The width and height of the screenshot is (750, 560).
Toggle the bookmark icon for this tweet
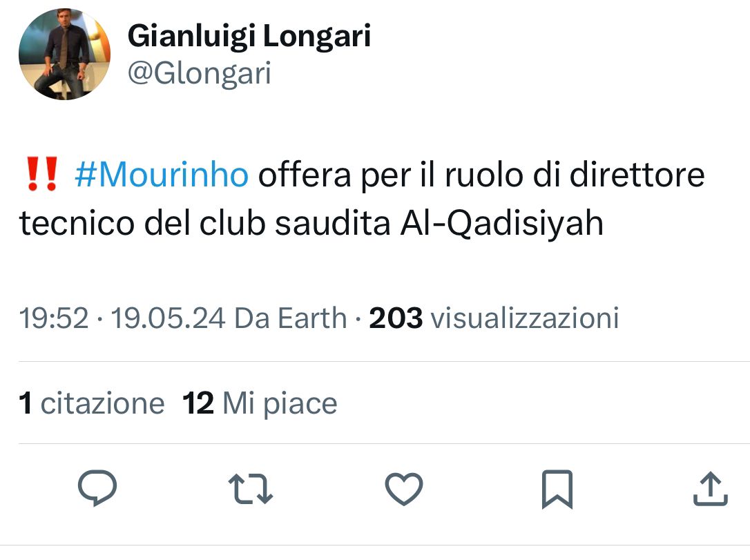(x=557, y=488)
